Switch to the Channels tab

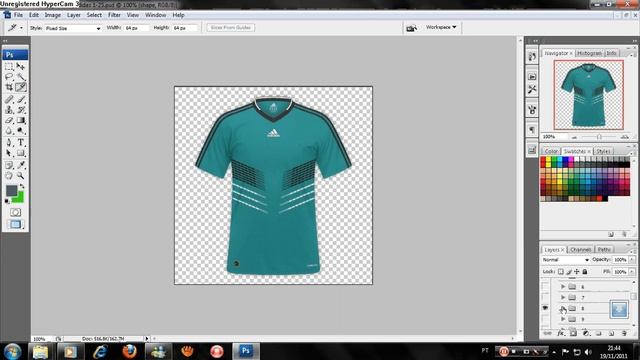pos(581,249)
